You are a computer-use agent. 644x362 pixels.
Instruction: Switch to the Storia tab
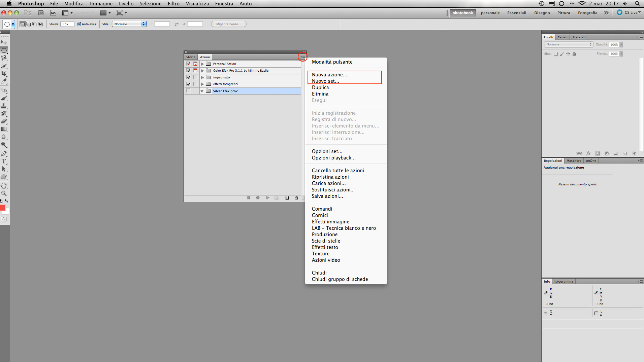click(191, 57)
